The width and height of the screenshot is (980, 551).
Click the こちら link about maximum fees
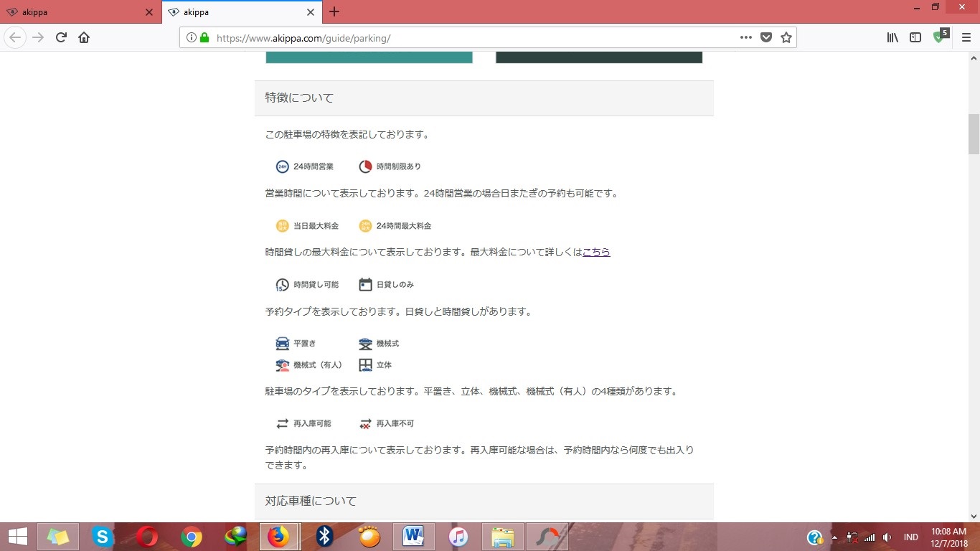pyautogui.click(x=596, y=253)
